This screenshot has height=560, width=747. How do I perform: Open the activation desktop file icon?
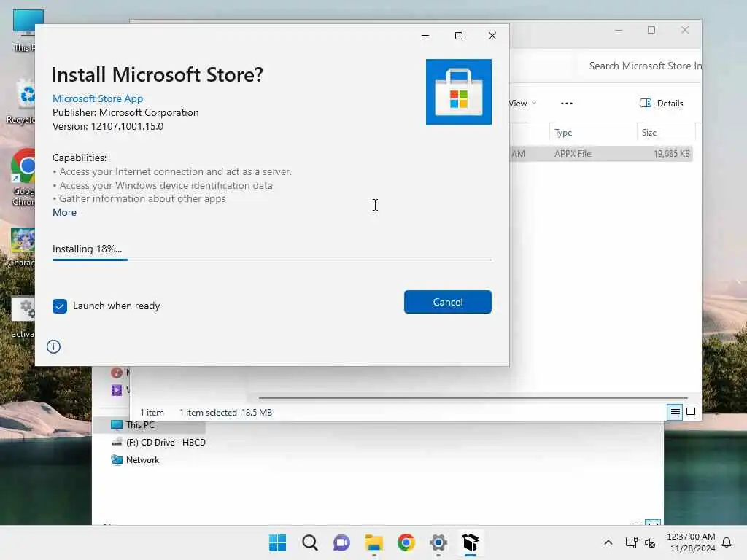23,317
